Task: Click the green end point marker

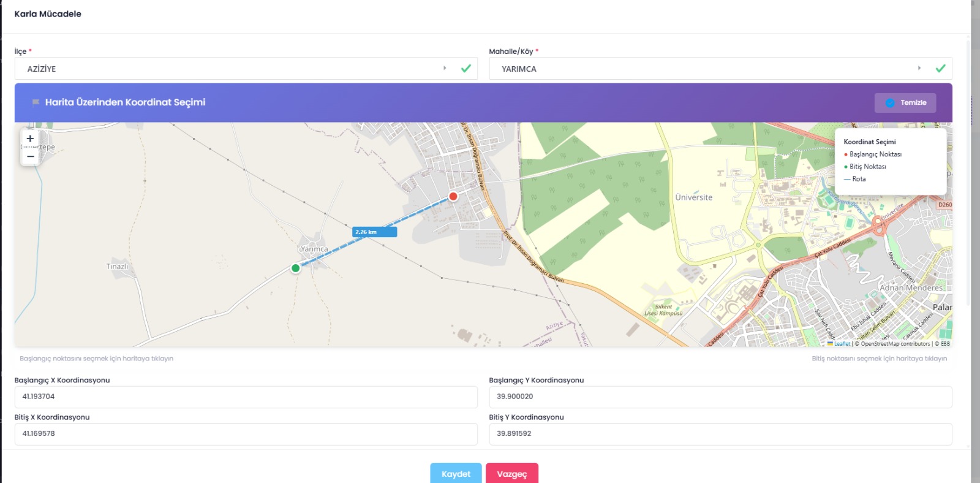Action: tap(296, 268)
